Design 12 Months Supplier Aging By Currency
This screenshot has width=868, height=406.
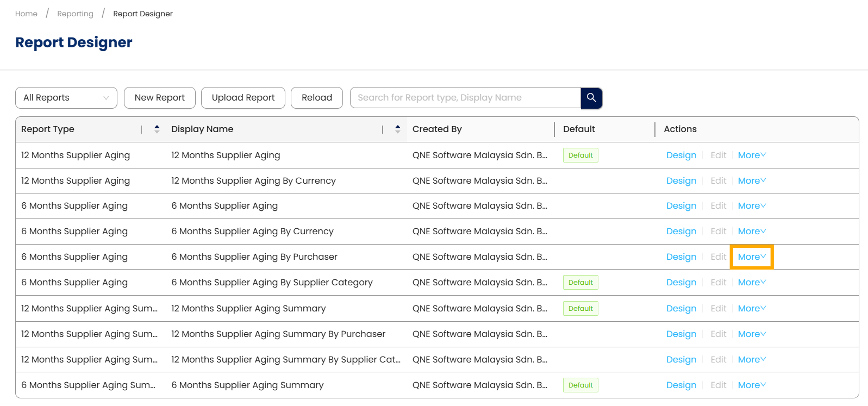tap(681, 180)
